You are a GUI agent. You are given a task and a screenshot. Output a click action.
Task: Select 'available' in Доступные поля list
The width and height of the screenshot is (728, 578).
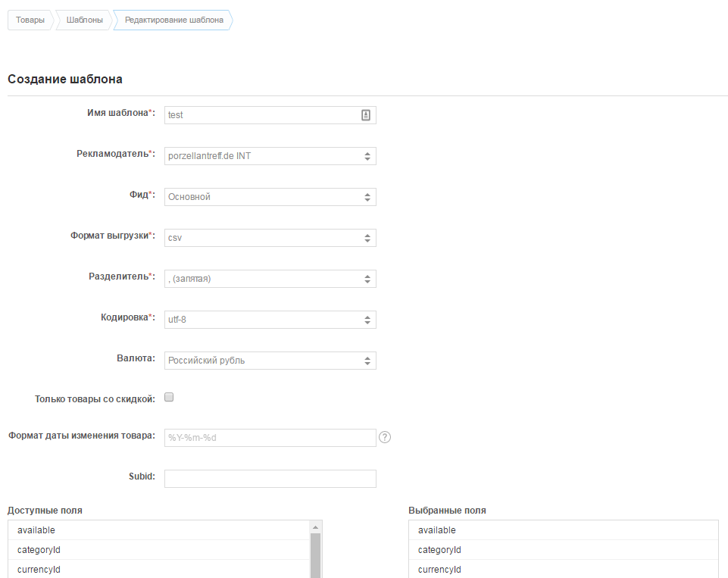pyautogui.click(x=159, y=530)
